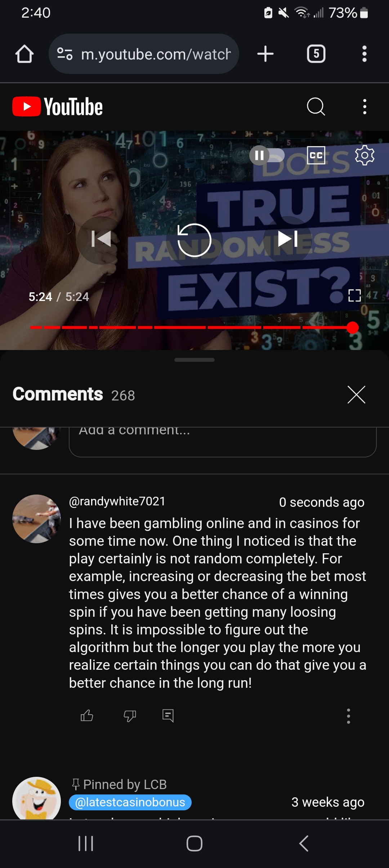Toggle the autoplay switch on video

267,155
